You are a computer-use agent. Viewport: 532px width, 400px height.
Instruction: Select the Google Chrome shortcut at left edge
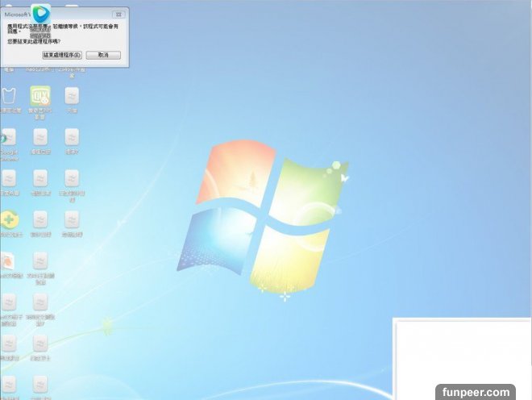6,137
